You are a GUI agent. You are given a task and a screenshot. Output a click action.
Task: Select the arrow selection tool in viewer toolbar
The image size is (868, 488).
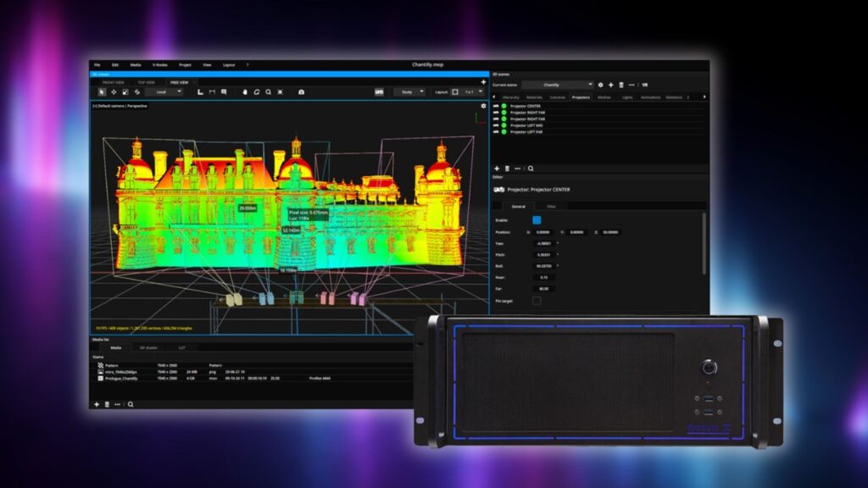point(102,91)
